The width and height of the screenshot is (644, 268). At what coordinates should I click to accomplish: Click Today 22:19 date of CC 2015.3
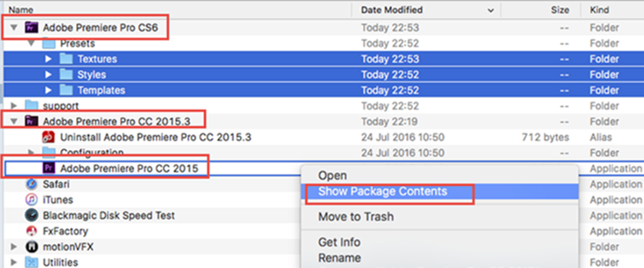[x=389, y=121]
